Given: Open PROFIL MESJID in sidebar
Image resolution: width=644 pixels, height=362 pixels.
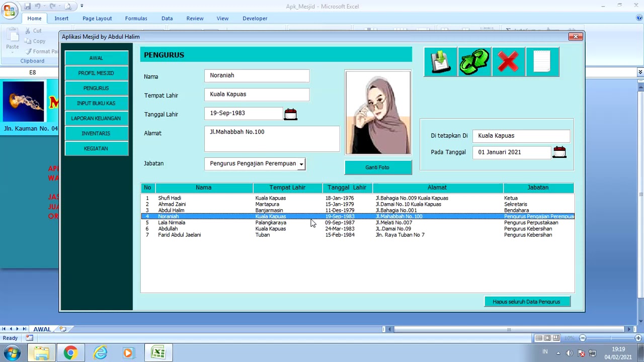Looking at the screenshot, I should [x=96, y=73].
